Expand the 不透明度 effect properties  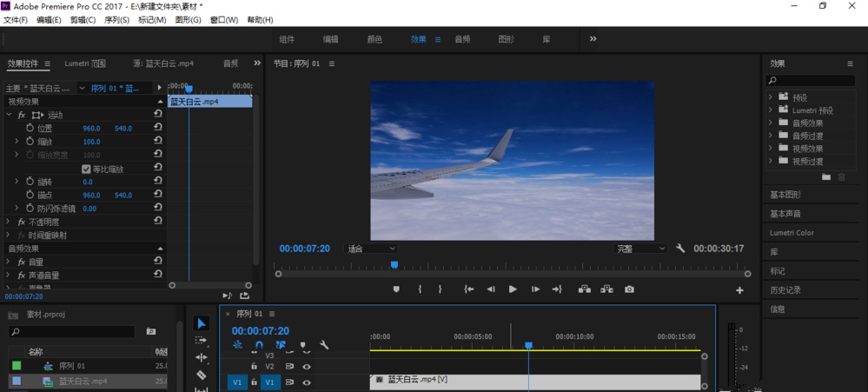coord(9,222)
